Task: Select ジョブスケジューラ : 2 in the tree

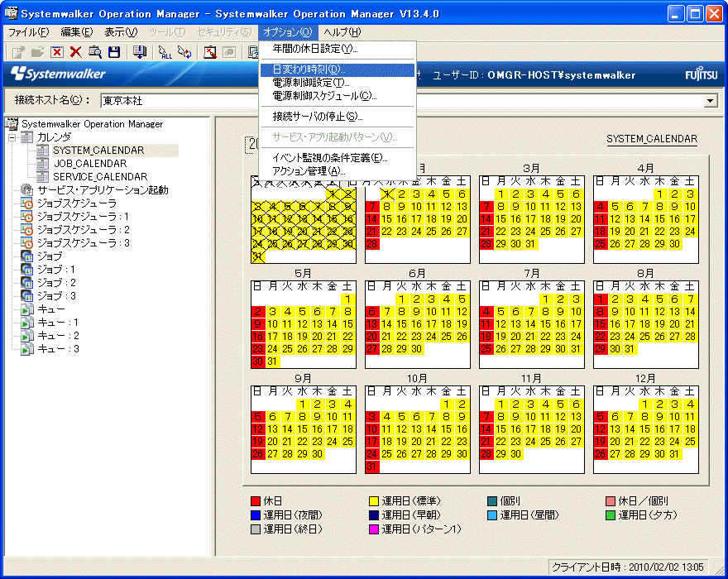Action: click(84, 230)
